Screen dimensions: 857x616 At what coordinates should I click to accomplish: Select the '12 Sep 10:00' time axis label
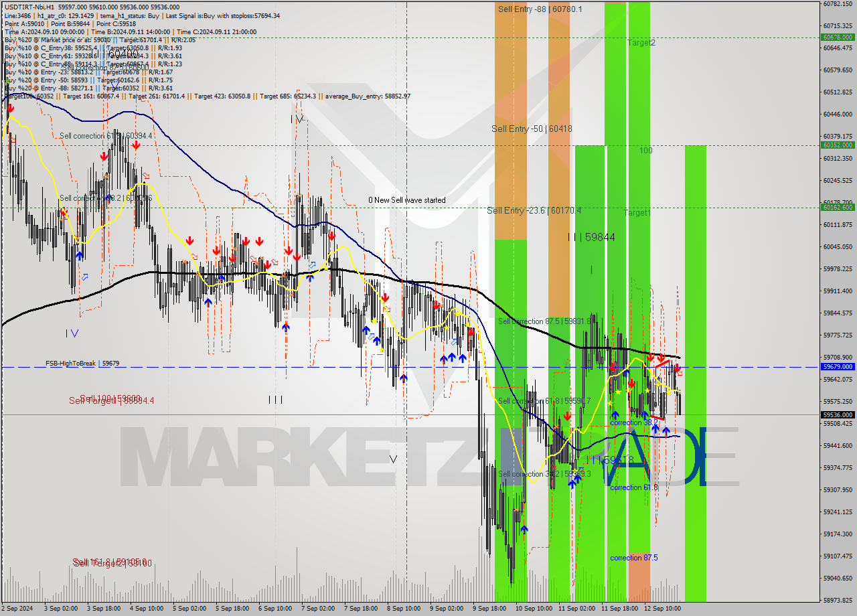[x=662, y=609]
